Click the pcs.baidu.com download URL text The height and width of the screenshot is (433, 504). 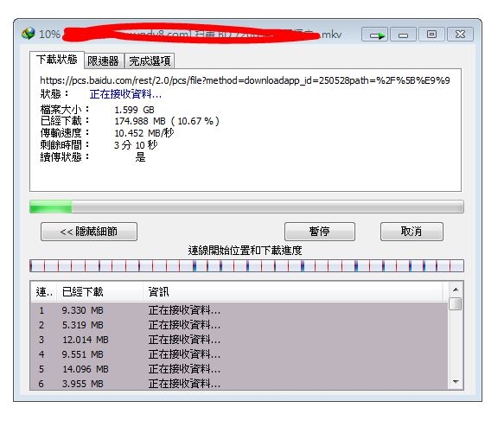[245, 80]
